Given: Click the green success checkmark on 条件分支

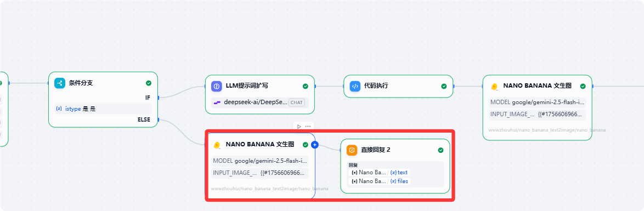Looking at the screenshot, I should tap(149, 83).
